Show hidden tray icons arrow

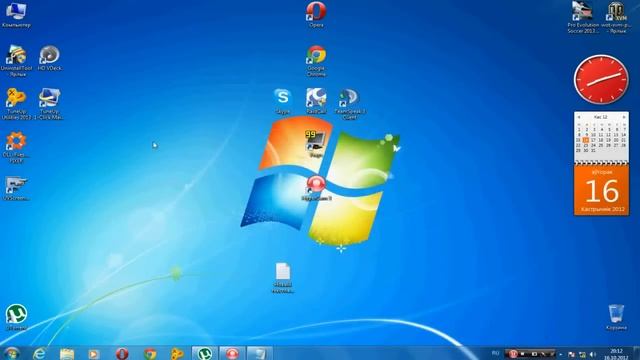click(x=561, y=354)
